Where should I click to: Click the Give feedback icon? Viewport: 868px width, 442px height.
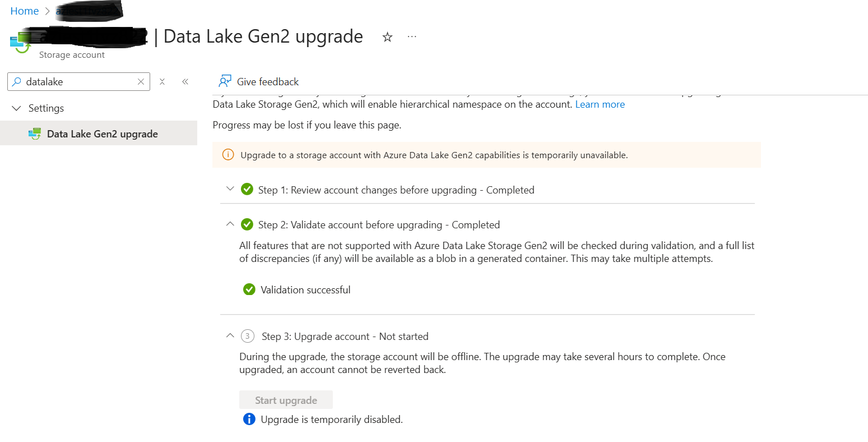pyautogui.click(x=225, y=82)
